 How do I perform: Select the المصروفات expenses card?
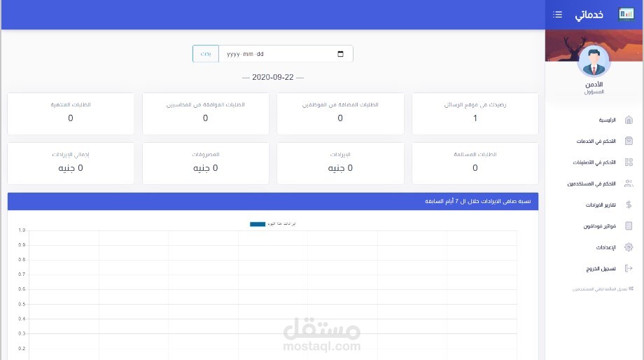205,163
